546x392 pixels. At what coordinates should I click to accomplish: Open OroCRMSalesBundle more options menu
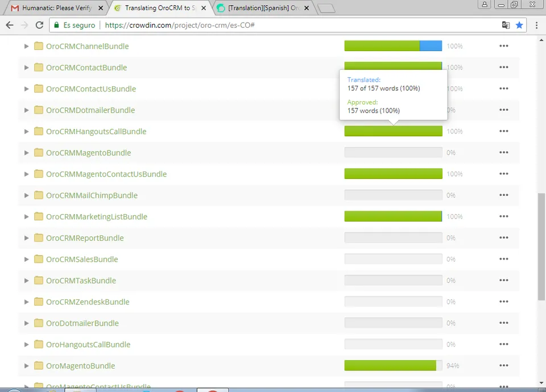[503, 259]
